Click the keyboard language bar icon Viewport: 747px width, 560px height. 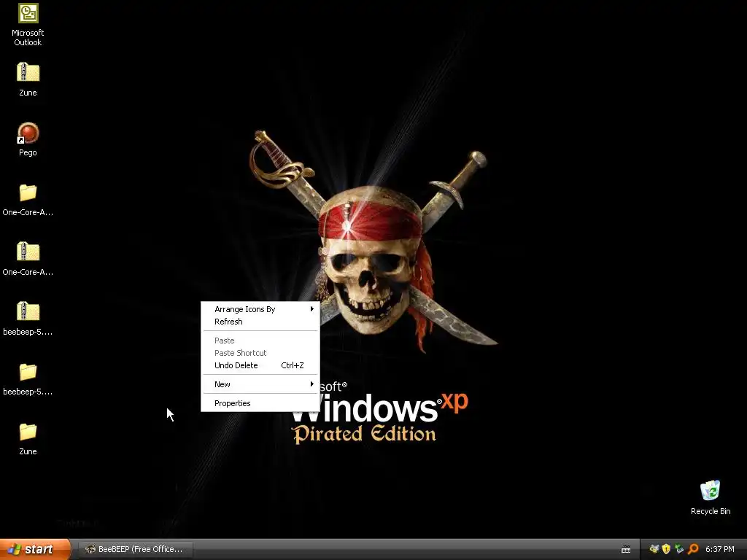tap(626, 550)
